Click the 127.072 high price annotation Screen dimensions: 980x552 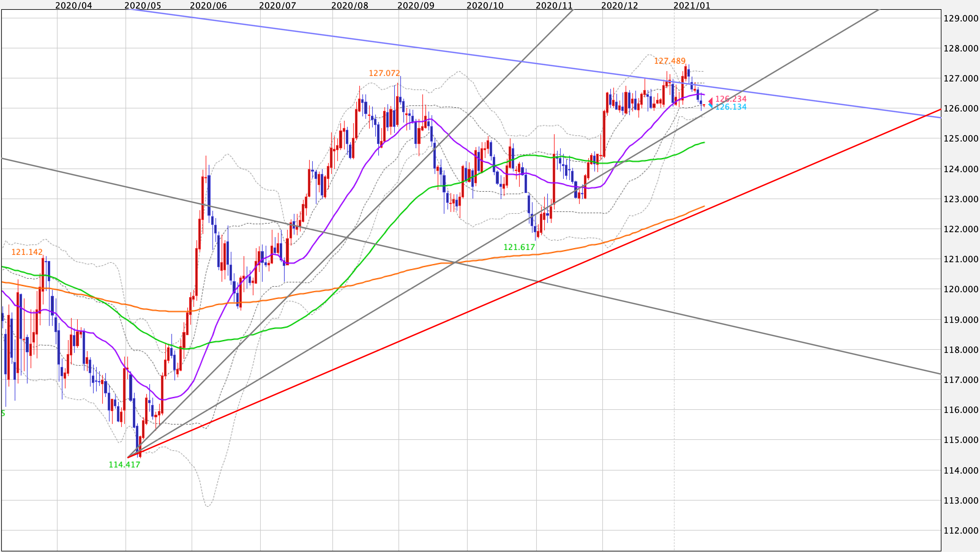384,73
